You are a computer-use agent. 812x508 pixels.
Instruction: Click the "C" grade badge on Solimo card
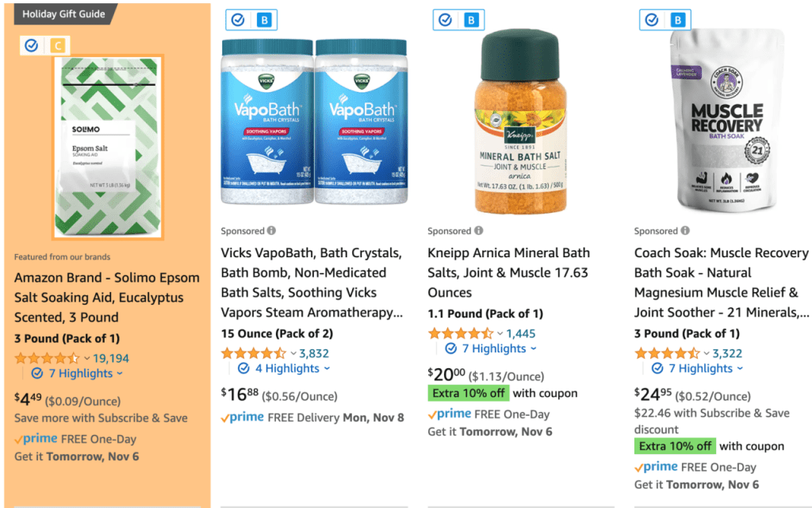click(x=56, y=45)
